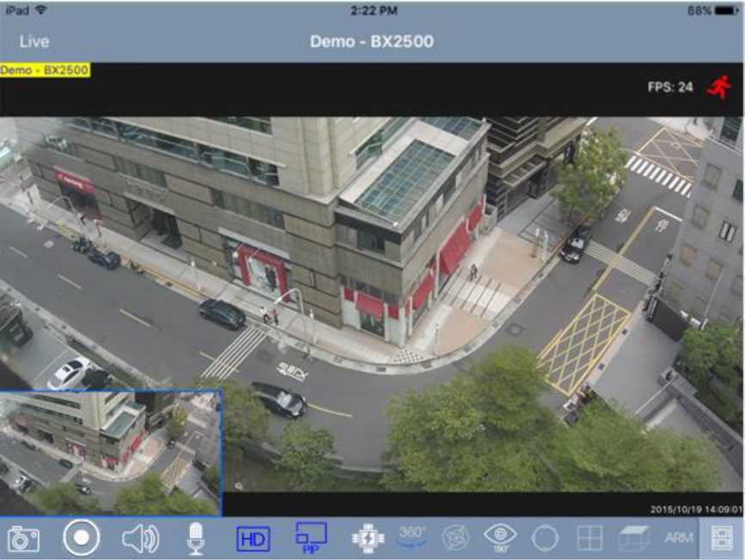Click the grayed fisheye dewarp icon
745x560 pixels.
tap(455, 539)
